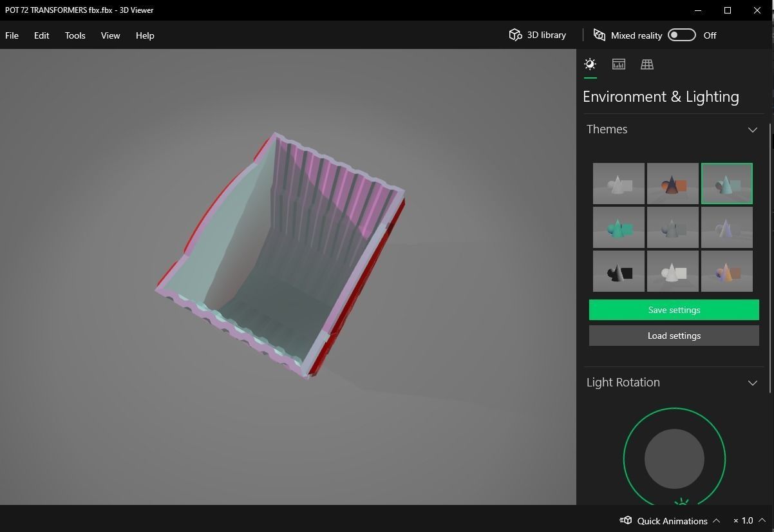The image size is (774, 532).
Task: Click the light rotation ring sun handle
Action: [x=682, y=501]
